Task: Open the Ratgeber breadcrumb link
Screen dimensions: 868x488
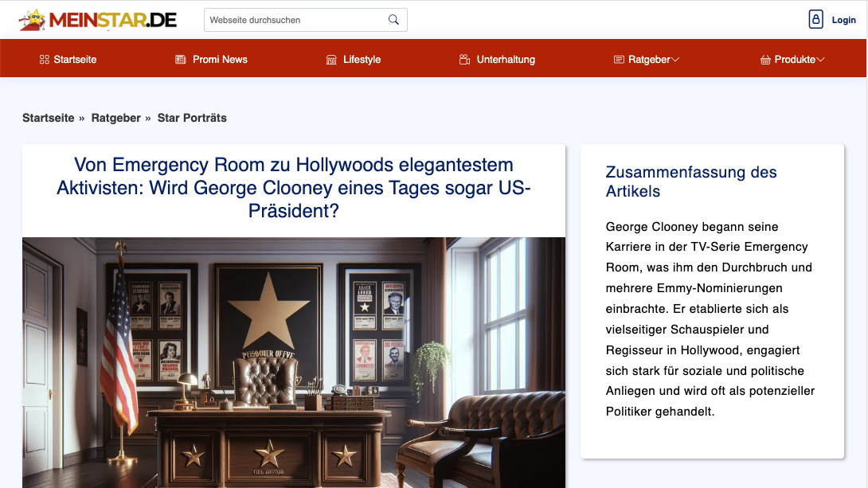Action: pos(115,118)
